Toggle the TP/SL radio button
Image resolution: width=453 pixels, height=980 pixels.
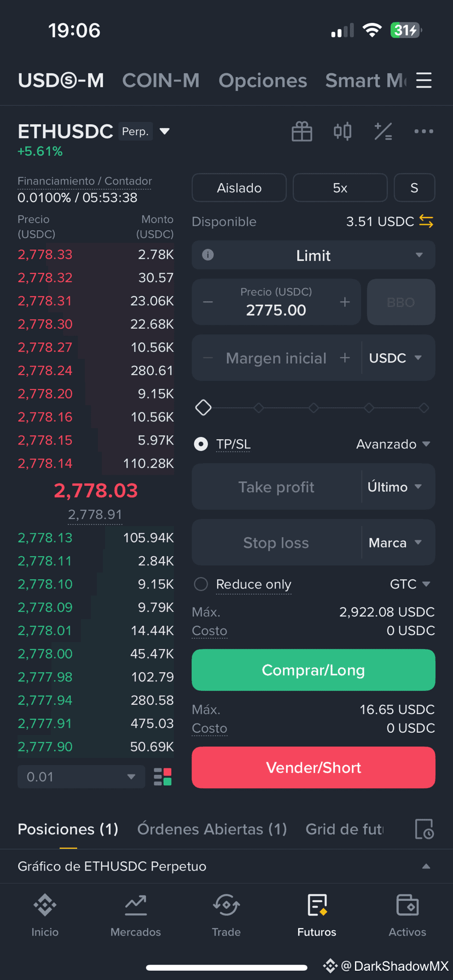click(x=201, y=444)
